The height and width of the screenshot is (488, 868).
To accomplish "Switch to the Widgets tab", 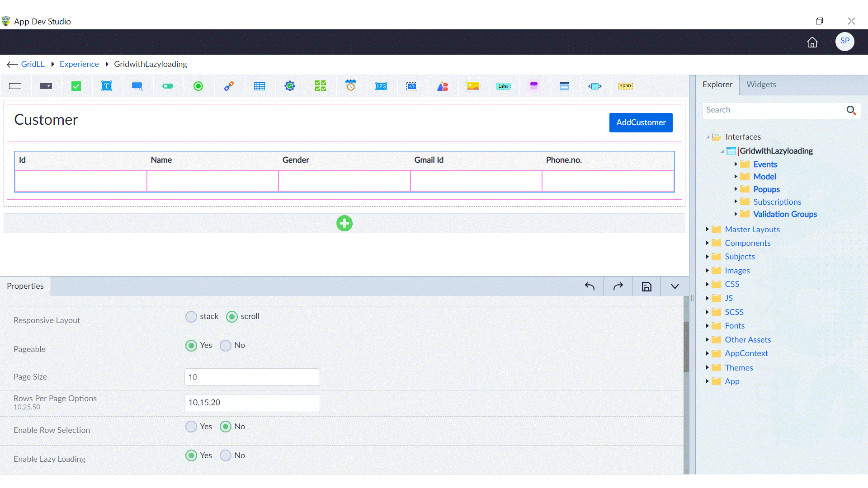I will [761, 84].
